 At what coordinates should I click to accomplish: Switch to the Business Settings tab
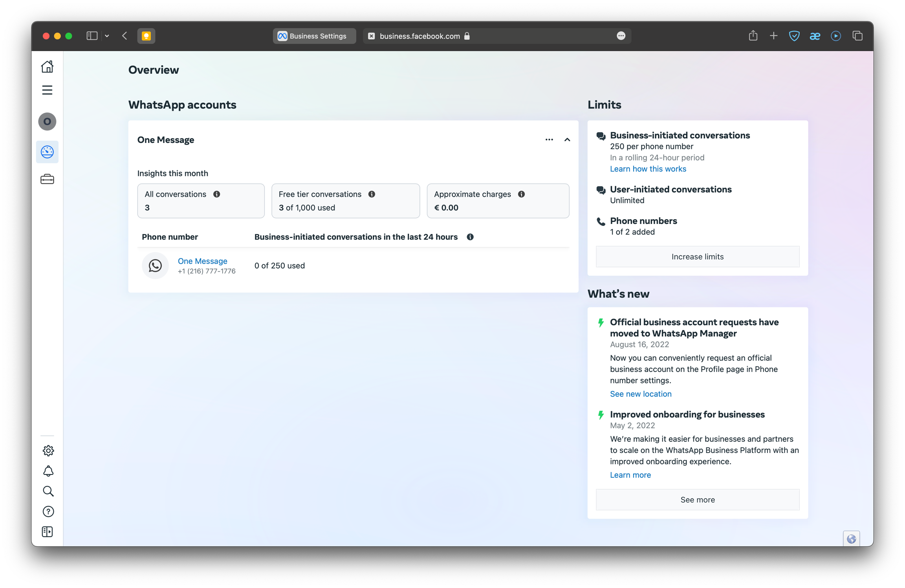(x=314, y=36)
